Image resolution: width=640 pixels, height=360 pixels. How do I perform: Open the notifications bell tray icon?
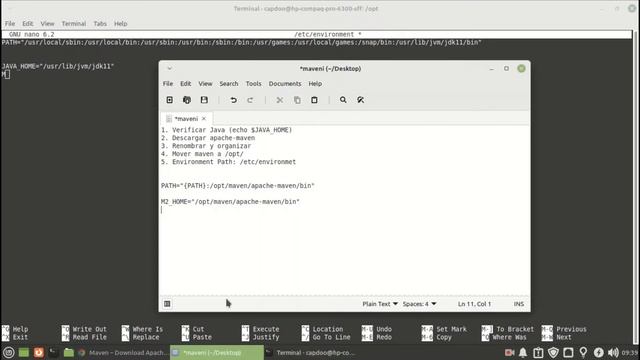(523, 352)
